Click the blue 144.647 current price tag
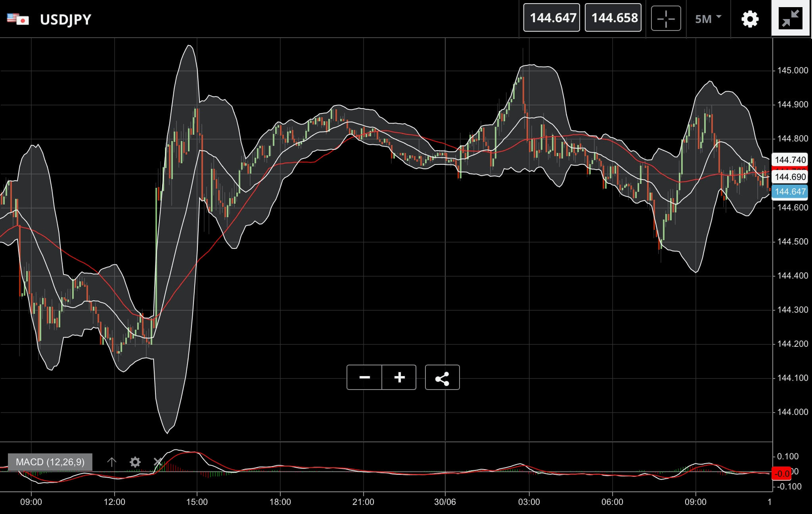This screenshot has width=812, height=514. pyautogui.click(x=791, y=192)
